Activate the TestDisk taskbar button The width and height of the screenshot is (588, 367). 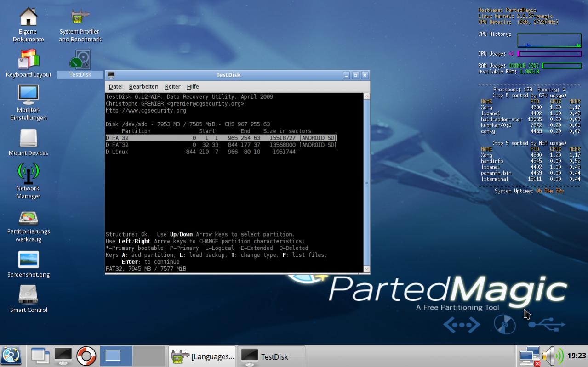(x=271, y=356)
